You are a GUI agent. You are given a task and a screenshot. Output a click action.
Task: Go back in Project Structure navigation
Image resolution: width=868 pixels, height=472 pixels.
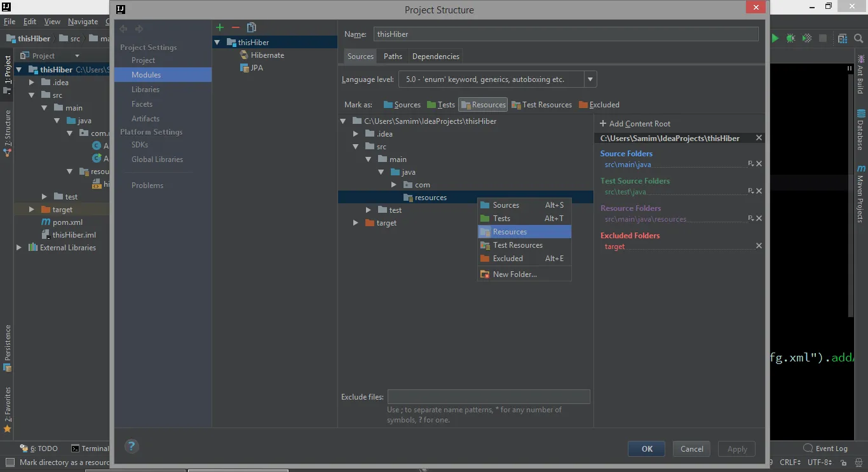[123, 29]
